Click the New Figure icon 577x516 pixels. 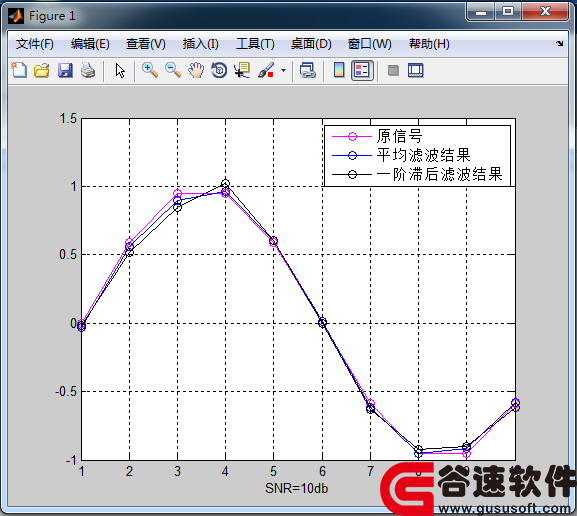coord(19,70)
